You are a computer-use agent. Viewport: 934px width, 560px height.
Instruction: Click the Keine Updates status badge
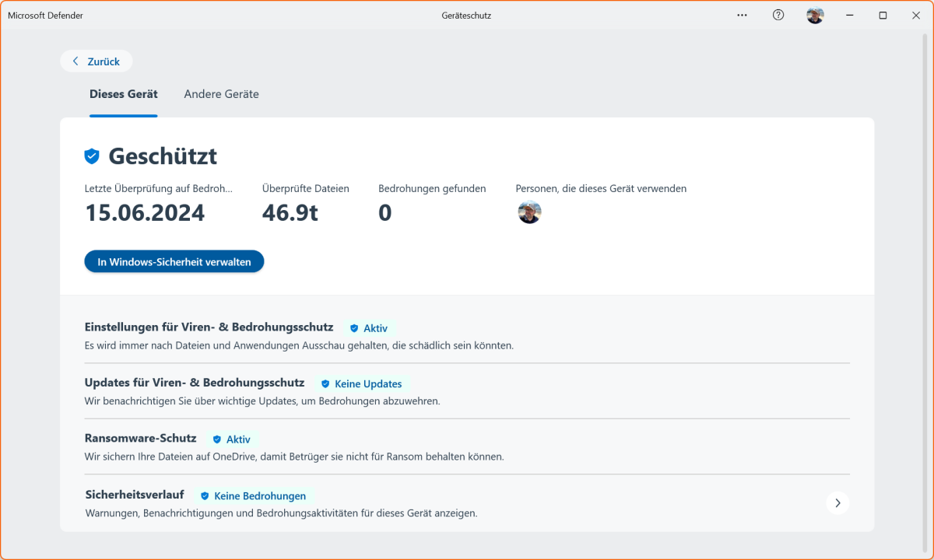click(362, 383)
